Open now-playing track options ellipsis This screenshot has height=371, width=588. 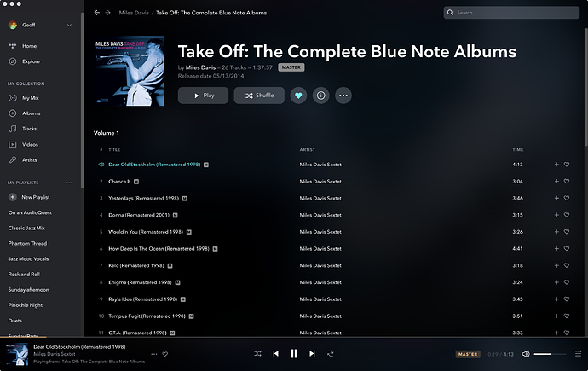pyautogui.click(x=153, y=354)
